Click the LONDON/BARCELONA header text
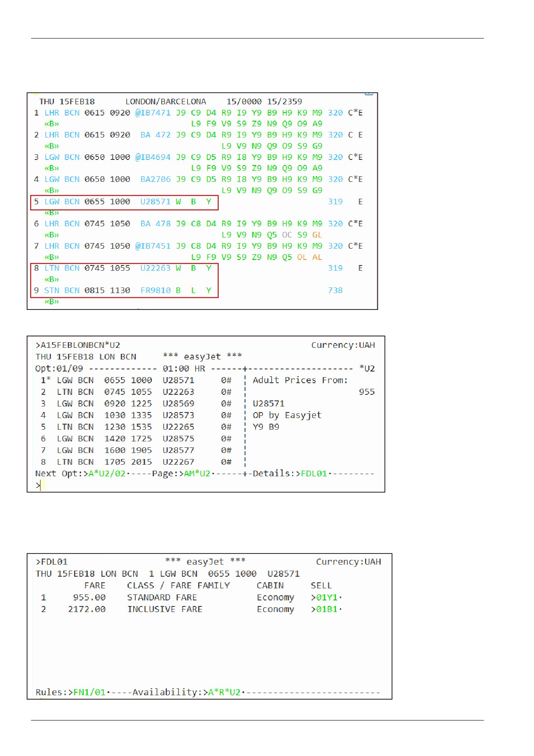Viewport: 534px width, 756px height. coord(166,102)
